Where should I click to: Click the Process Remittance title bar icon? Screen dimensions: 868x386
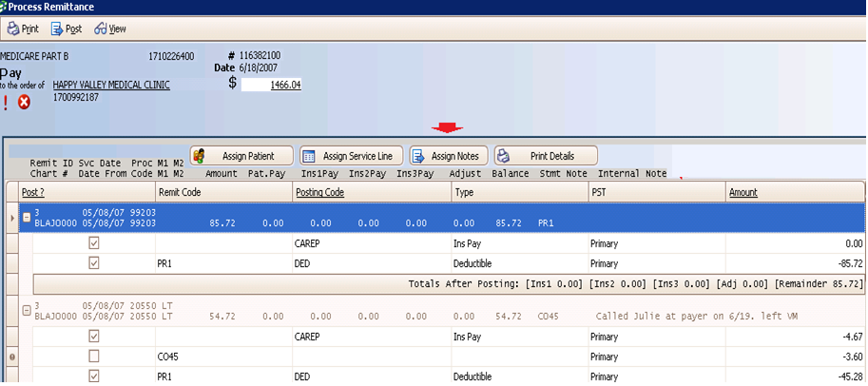3,7
